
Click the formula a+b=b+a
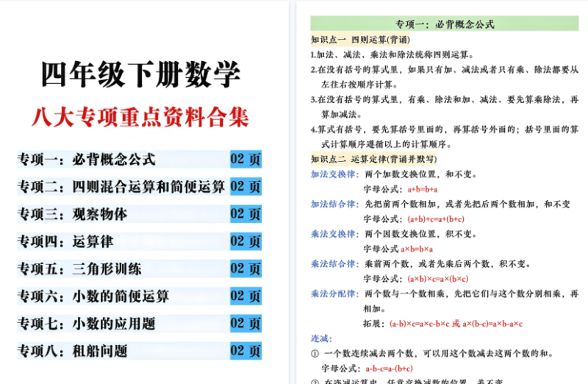point(423,190)
